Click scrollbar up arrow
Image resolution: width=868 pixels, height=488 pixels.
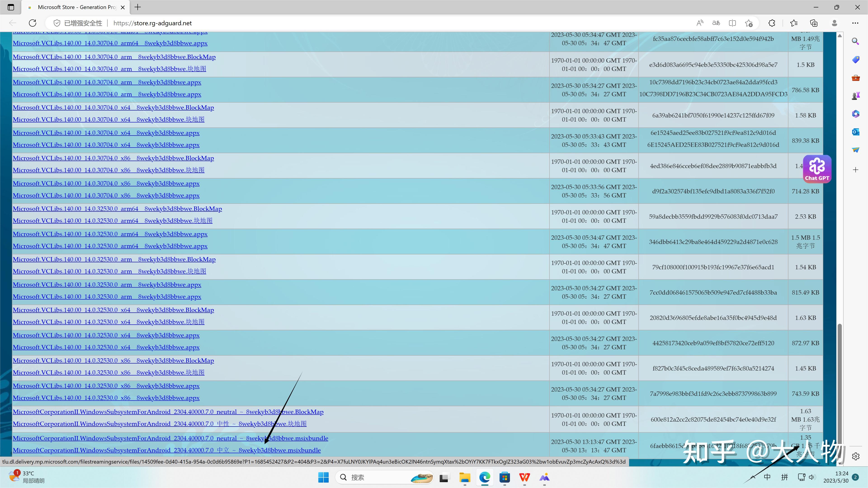tap(840, 35)
